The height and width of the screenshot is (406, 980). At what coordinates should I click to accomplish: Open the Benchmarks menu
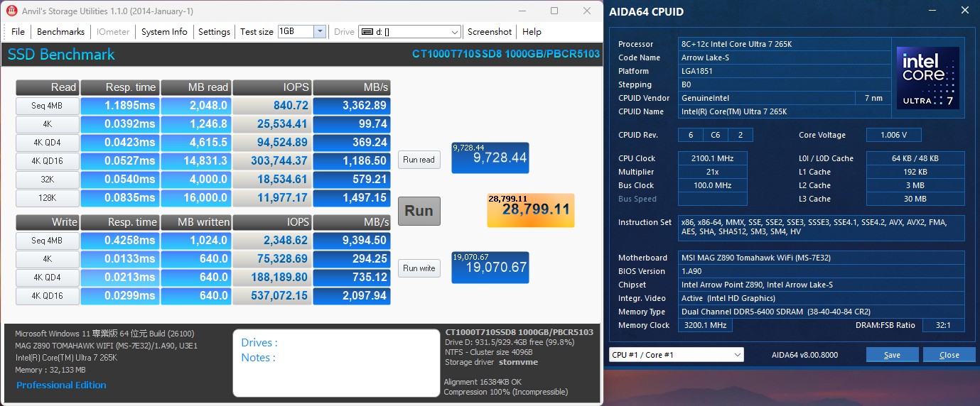pos(60,32)
